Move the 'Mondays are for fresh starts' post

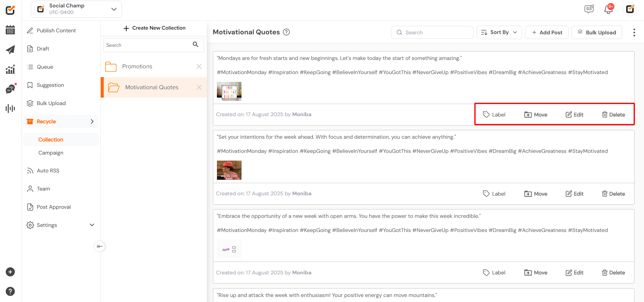[x=536, y=114]
